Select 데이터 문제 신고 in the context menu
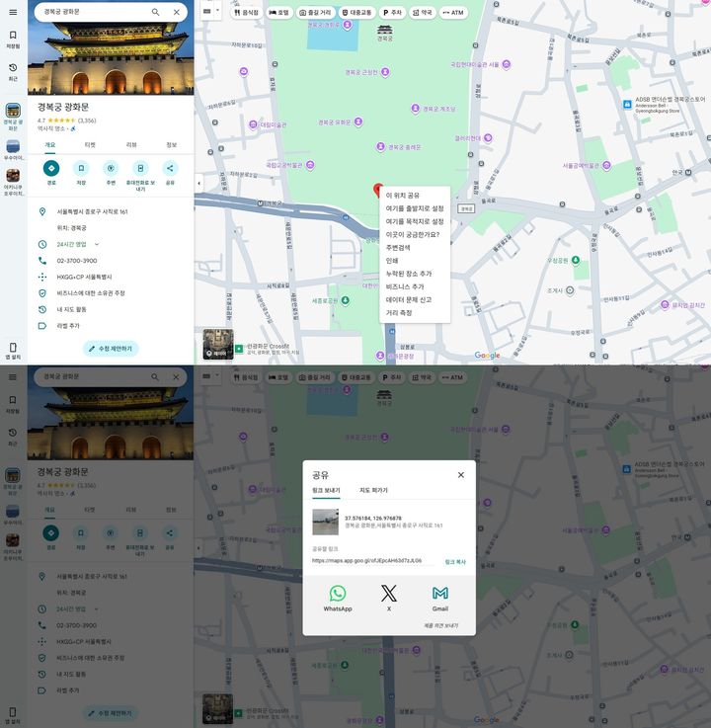 click(x=408, y=299)
